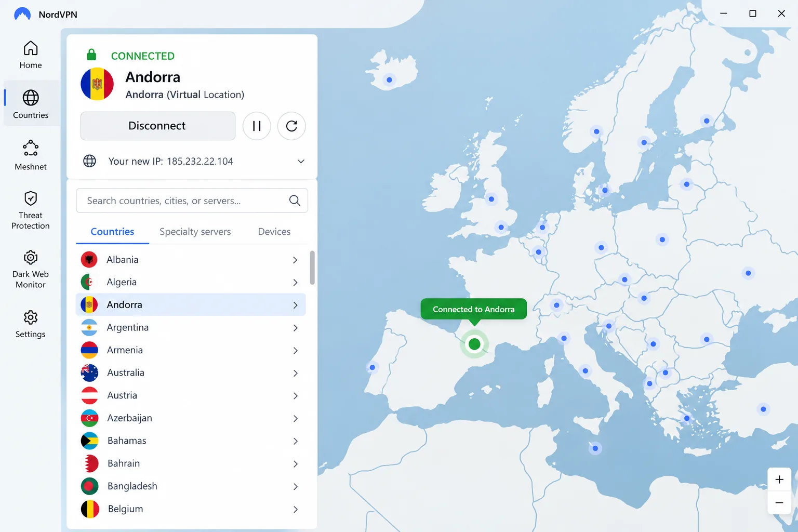Open Meshnet from the sidebar

pos(31,155)
